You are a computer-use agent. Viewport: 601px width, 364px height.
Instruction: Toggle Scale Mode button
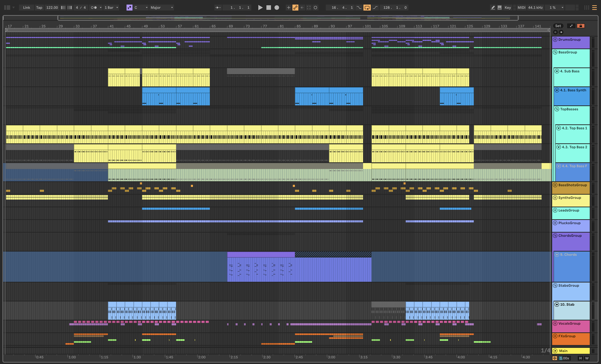click(x=129, y=8)
